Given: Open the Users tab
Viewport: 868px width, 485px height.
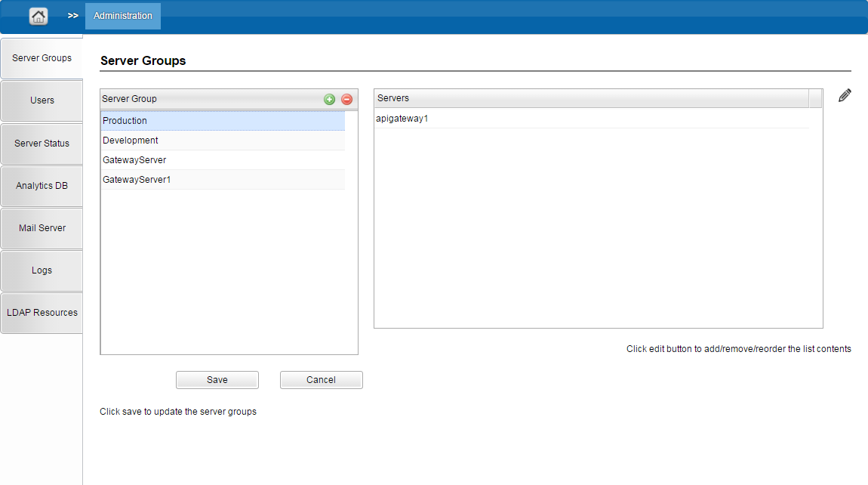Looking at the screenshot, I should tap(42, 100).
